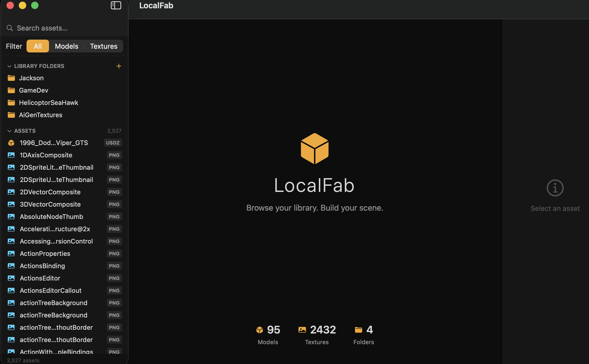
Task: Click the USDZ model cube icon for Viper_GTS
Action: 11,143
